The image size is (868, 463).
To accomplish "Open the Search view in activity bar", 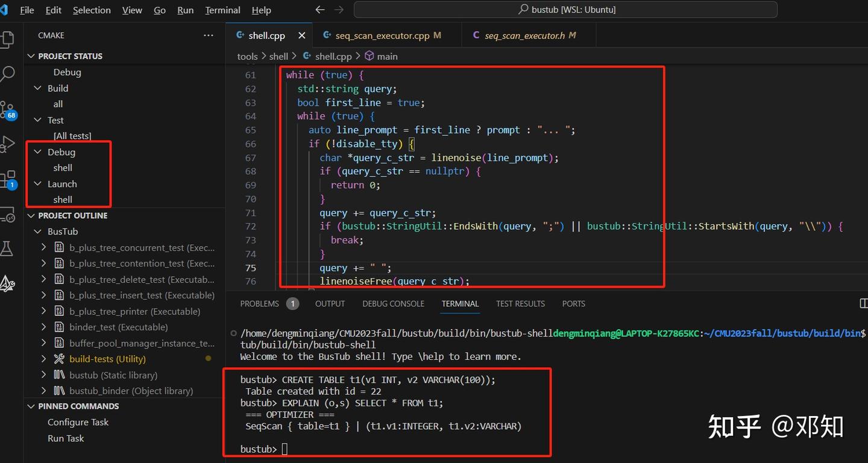I will [8, 72].
